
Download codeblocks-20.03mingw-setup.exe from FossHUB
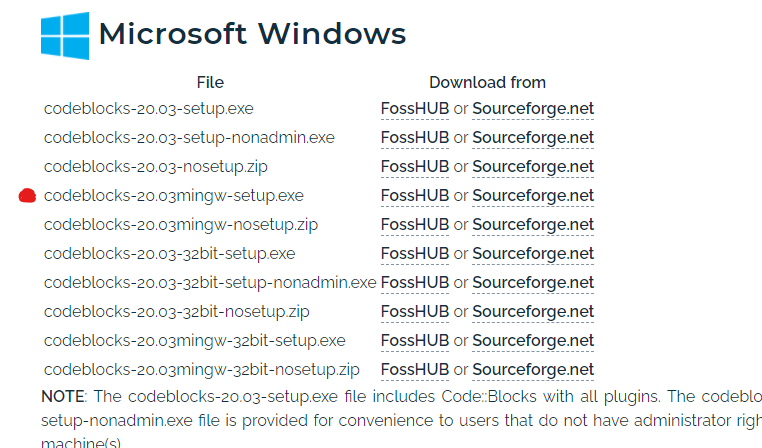(415, 195)
